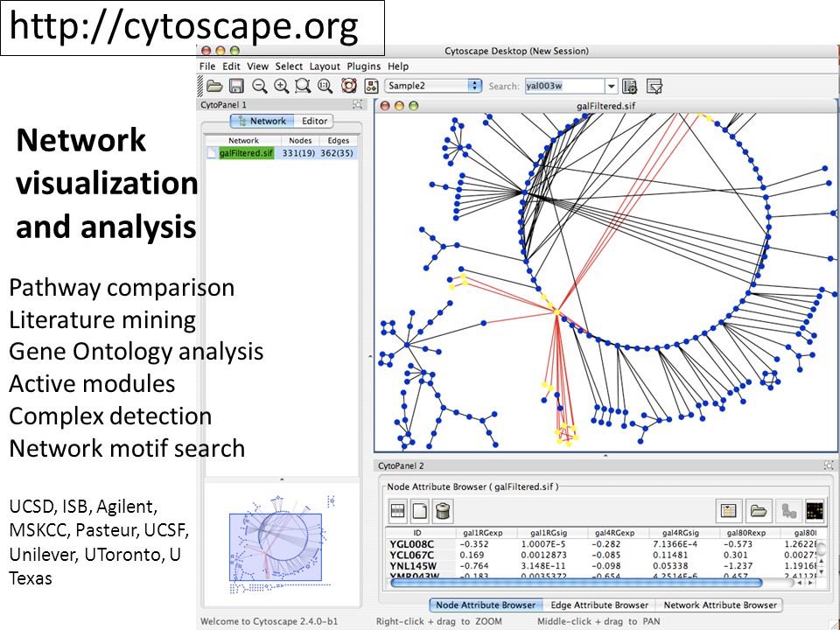Select the Network Attribute Browser tab
Viewport: 840px width, 630px height.
pos(720,605)
